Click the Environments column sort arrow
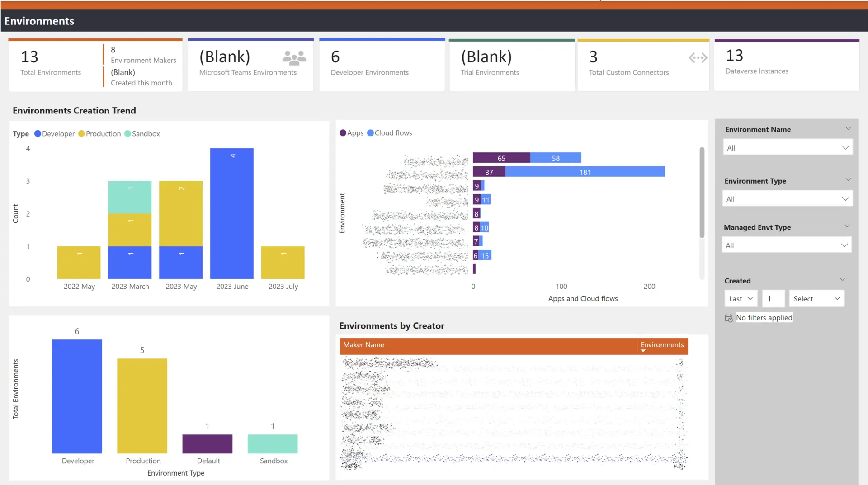This screenshot has height=485, width=868. point(643,351)
